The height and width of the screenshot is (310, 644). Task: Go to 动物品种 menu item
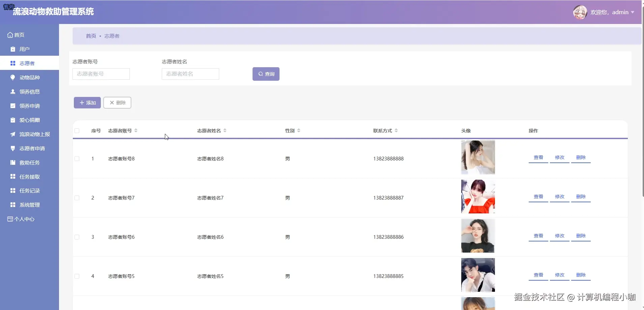pos(29,78)
